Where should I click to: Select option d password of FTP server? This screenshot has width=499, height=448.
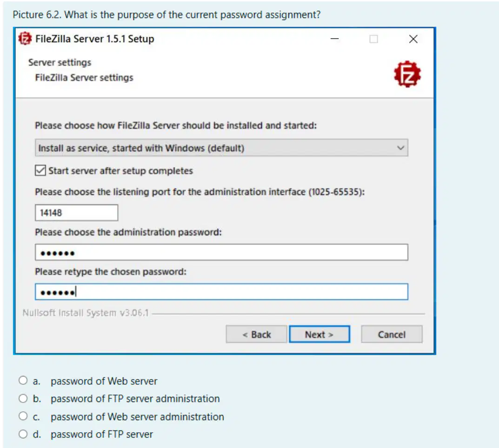coord(23,434)
